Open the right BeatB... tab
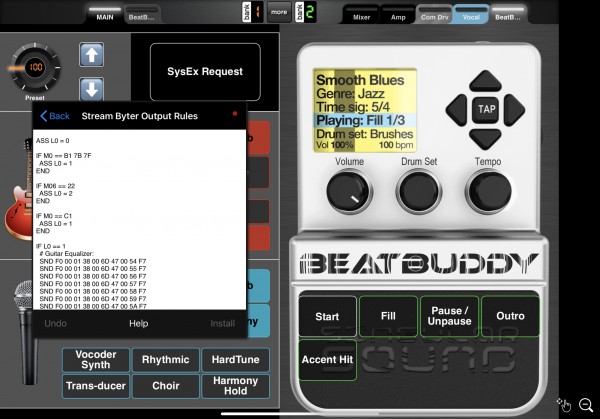Viewport: 600px width, 419px height. point(507,15)
